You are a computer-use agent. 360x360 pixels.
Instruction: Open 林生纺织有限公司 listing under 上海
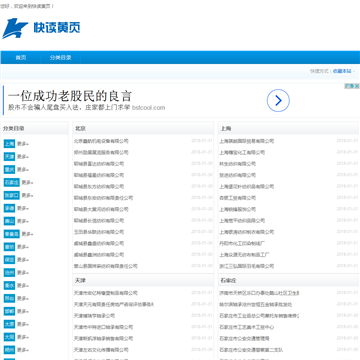click(237, 164)
